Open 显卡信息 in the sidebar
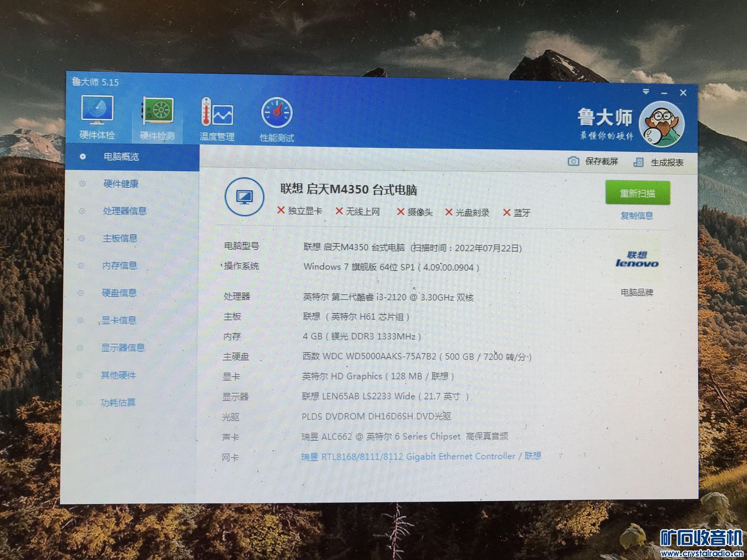This screenshot has width=747, height=560. click(119, 320)
